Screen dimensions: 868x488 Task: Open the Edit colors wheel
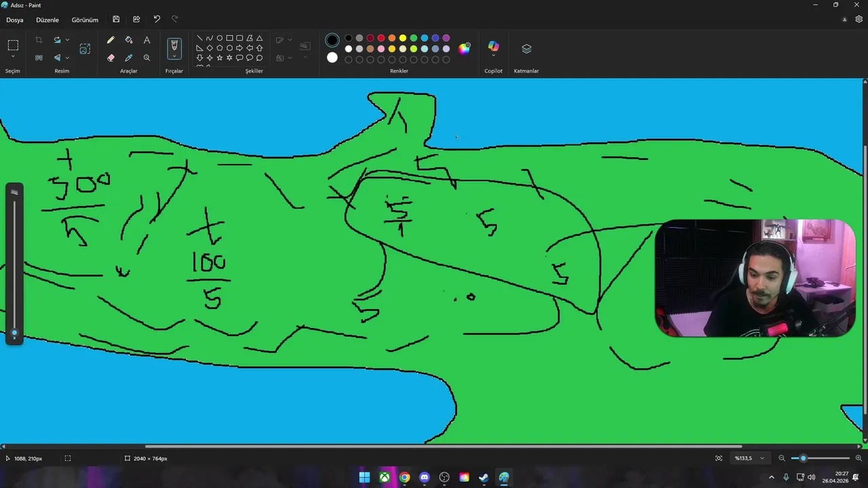(465, 48)
